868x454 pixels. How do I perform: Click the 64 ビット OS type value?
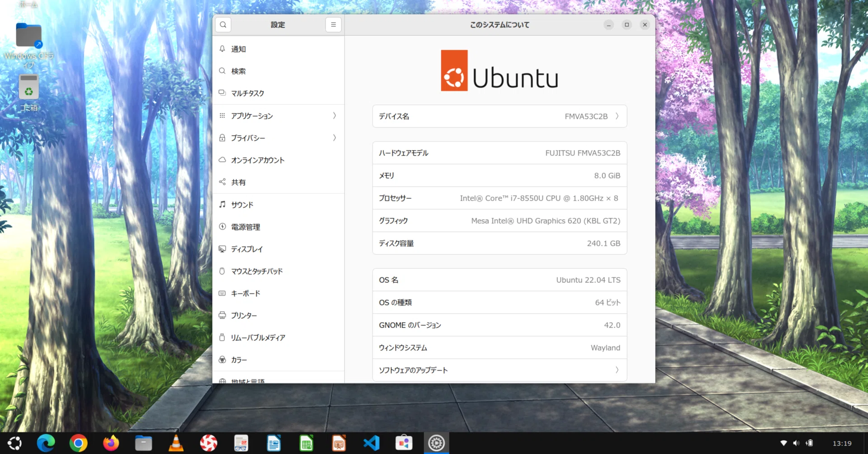[608, 303]
